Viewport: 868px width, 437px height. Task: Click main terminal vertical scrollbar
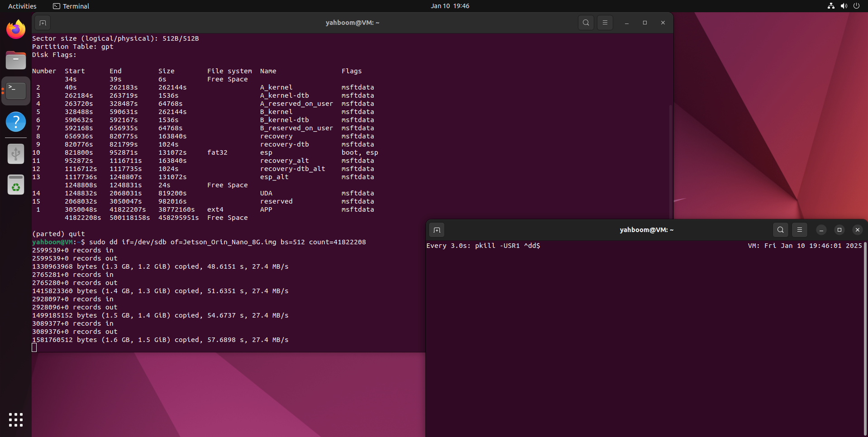pyautogui.click(x=670, y=158)
